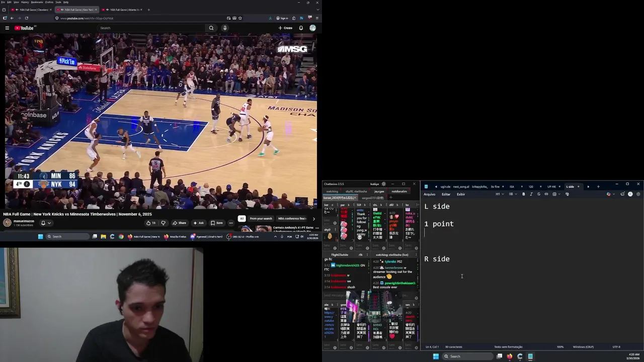This screenshot has width=644, height=362.
Task: Start YouTube voice search microphone
Action: coord(225,28)
